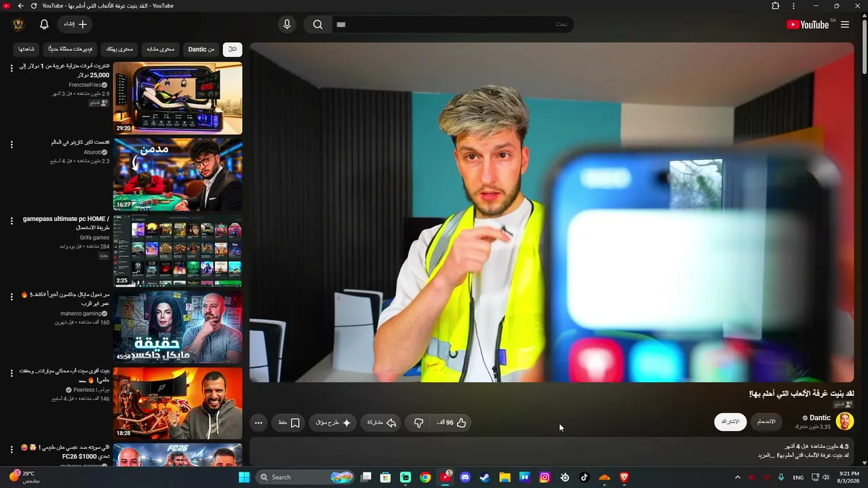Open options for the maherco Michael Jackson video
Image resolution: width=868 pixels, height=488 pixels.
12,297
